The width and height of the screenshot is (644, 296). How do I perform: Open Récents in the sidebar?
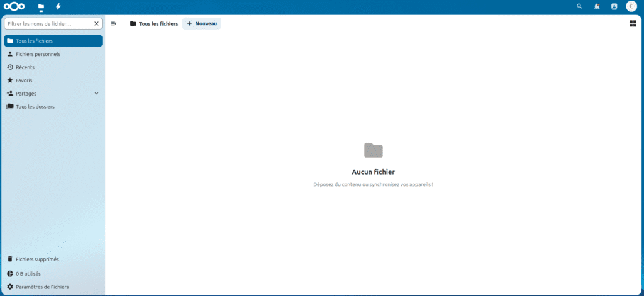[25, 67]
